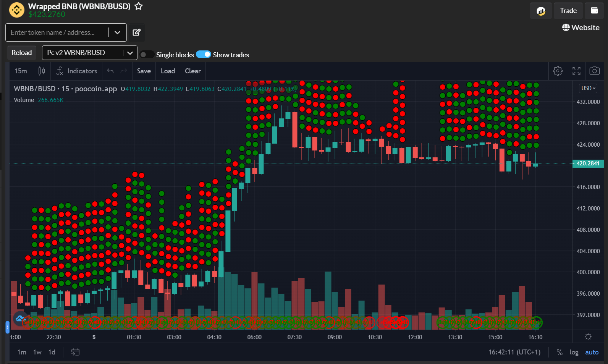
Task: Click the axis settings gear at bottom right
Action: 588,337
